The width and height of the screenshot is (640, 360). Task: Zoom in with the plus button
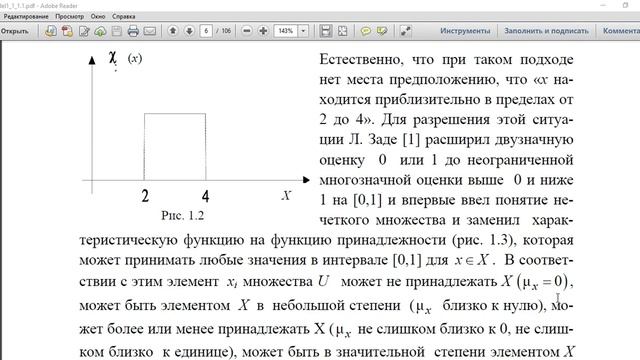[x=263, y=31]
